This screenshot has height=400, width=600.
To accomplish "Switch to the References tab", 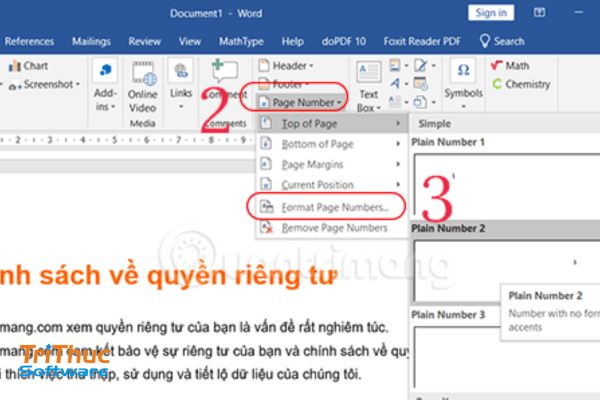I will pyautogui.click(x=29, y=41).
